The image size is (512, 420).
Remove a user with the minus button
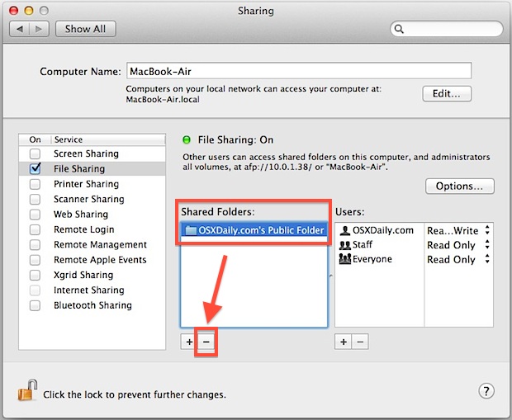tap(360, 342)
